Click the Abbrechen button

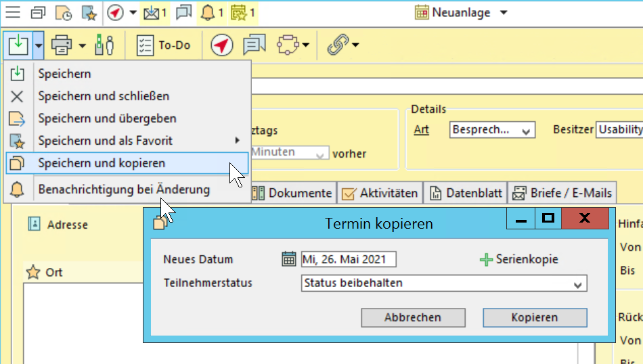[413, 317]
